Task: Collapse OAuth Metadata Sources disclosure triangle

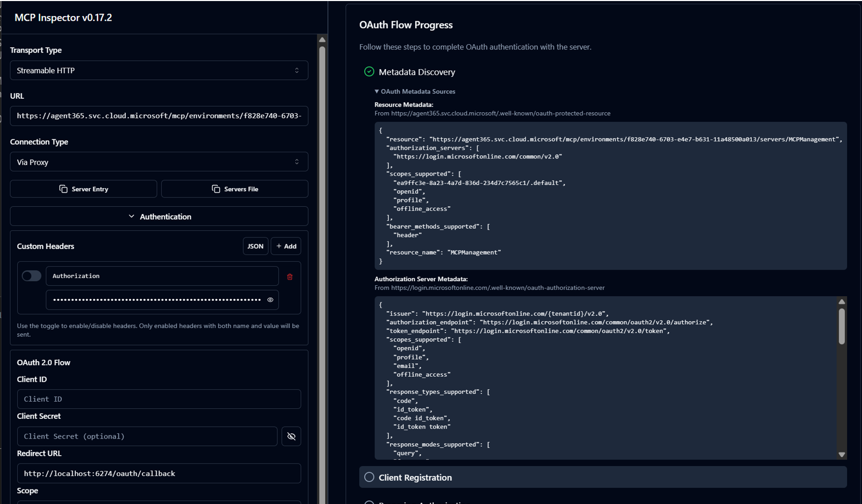Action: (x=377, y=91)
